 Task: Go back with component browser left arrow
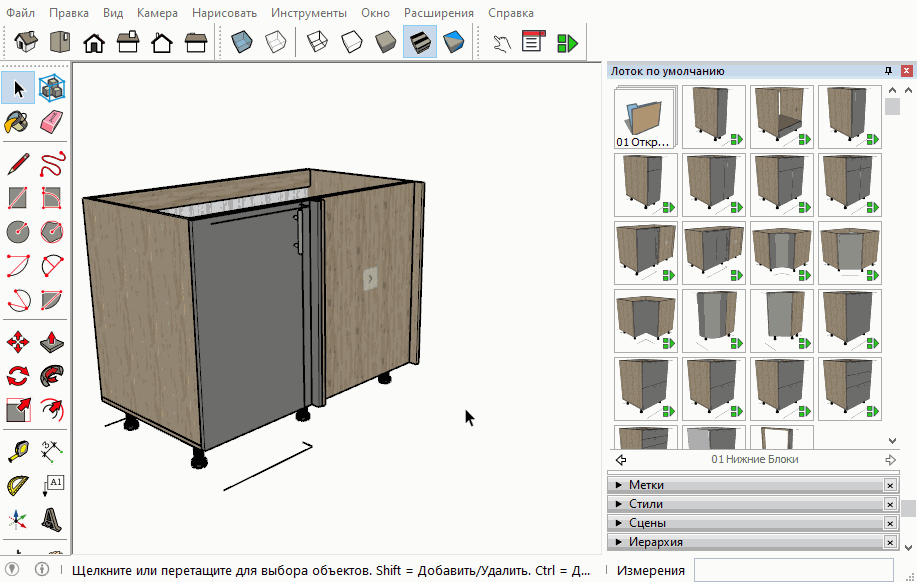pos(621,460)
